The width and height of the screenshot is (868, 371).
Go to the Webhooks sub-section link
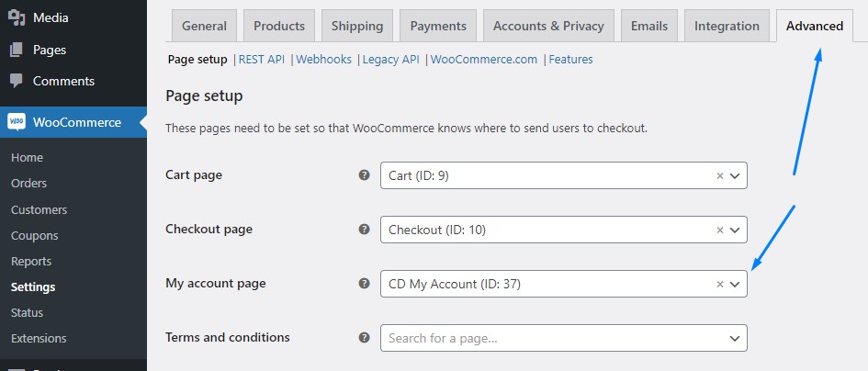click(324, 60)
